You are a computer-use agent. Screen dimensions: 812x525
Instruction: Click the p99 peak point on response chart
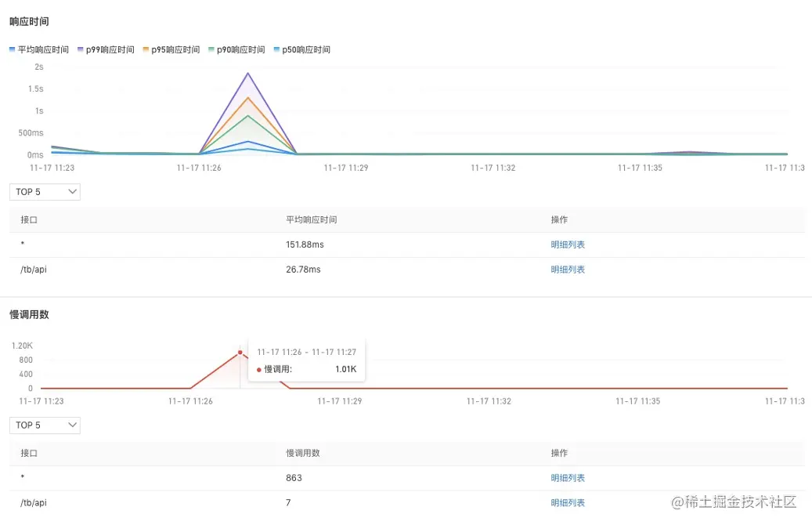[248, 73]
